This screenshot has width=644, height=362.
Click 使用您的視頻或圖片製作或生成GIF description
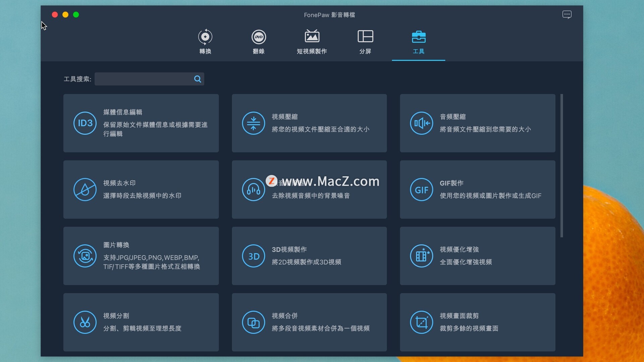coord(491,195)
